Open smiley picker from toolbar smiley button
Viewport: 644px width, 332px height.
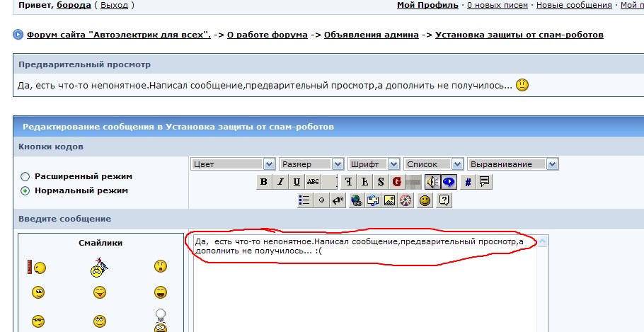425,200
